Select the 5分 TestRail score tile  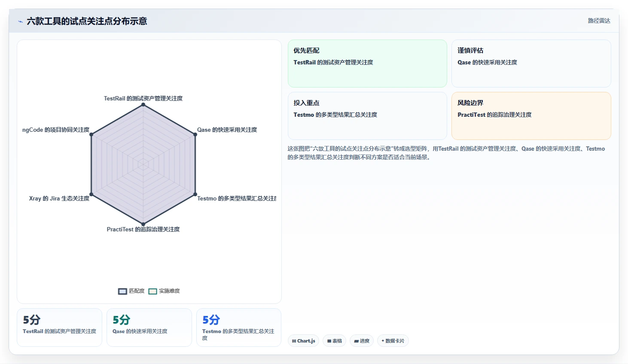point(59,328)
